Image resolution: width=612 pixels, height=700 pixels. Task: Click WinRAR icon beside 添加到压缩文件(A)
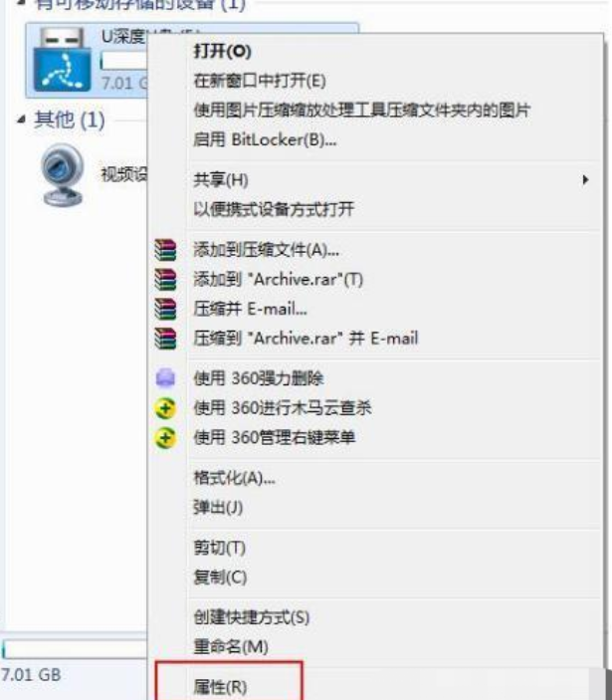click(165, 250)
